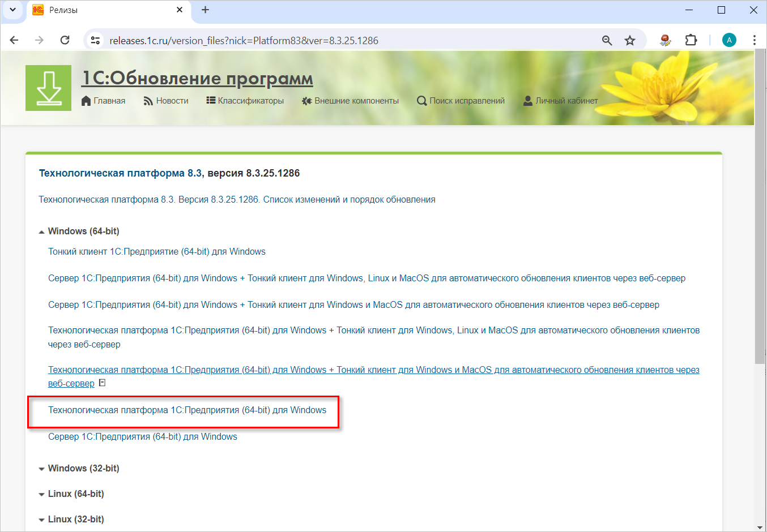Open a new tab with the plus button
Viewport: 767px width, 532px height.
pyautogui.click(x=205, y=10)
